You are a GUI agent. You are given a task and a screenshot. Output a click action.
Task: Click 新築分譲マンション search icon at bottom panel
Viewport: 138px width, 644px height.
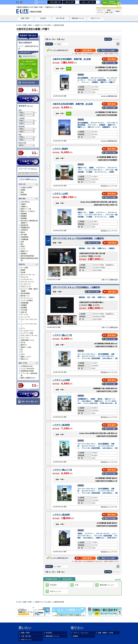(x=97, y=585)
